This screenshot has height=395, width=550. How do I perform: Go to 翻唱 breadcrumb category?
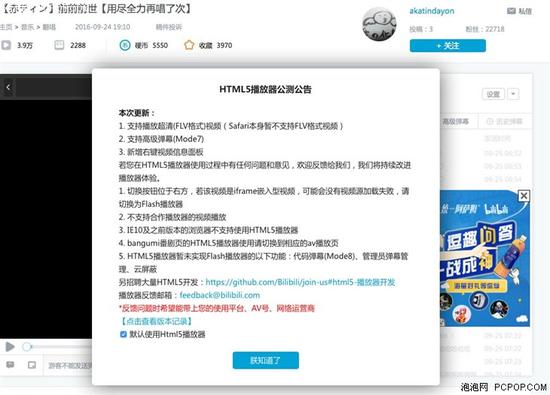[49, 27]
